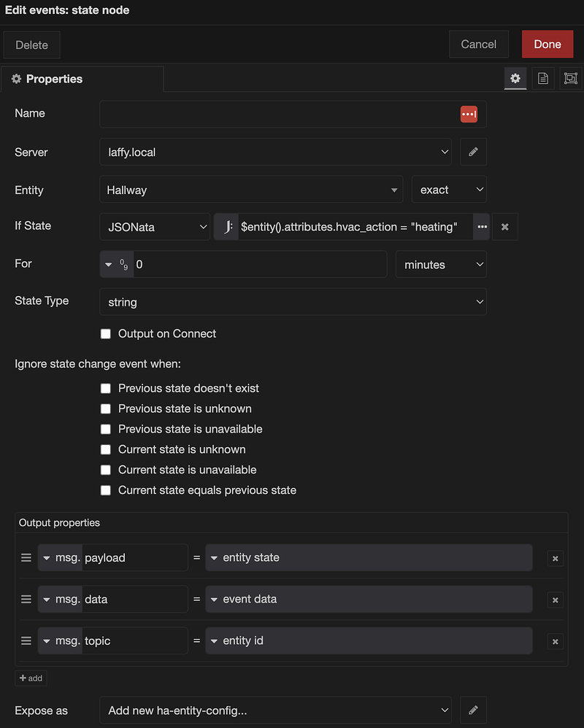
Task: Change the JSONata If State type dropdown
Action: click(x=155, y=227)
